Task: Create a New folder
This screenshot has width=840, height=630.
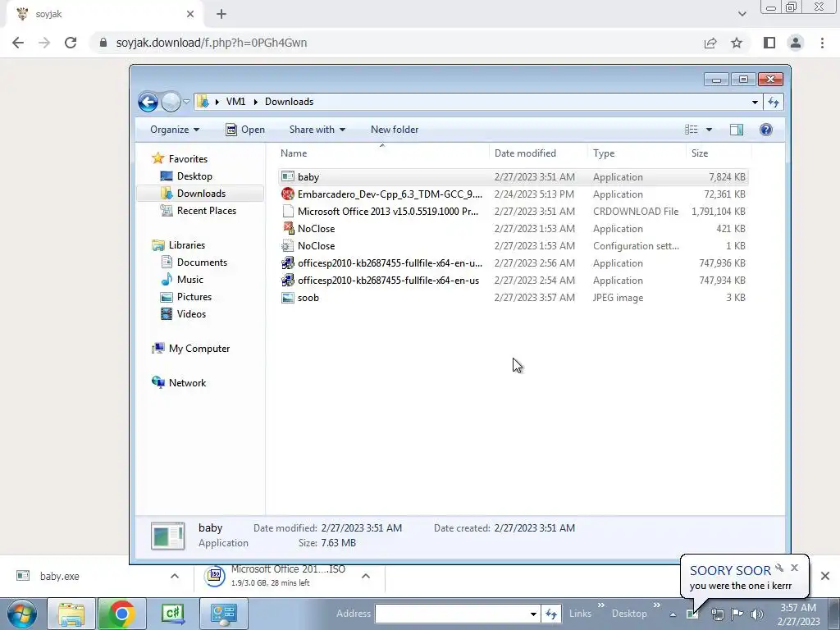Action: pyautogui.click(x=395, y=130)
